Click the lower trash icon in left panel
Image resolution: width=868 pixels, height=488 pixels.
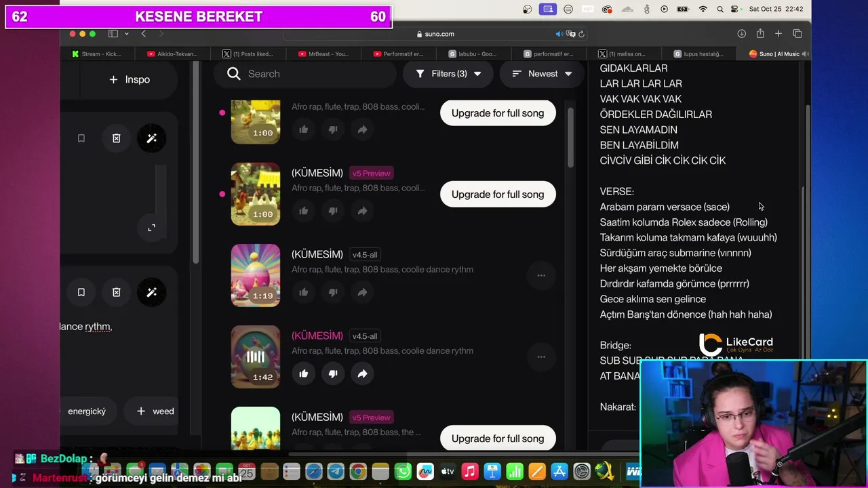coord(116,292)
